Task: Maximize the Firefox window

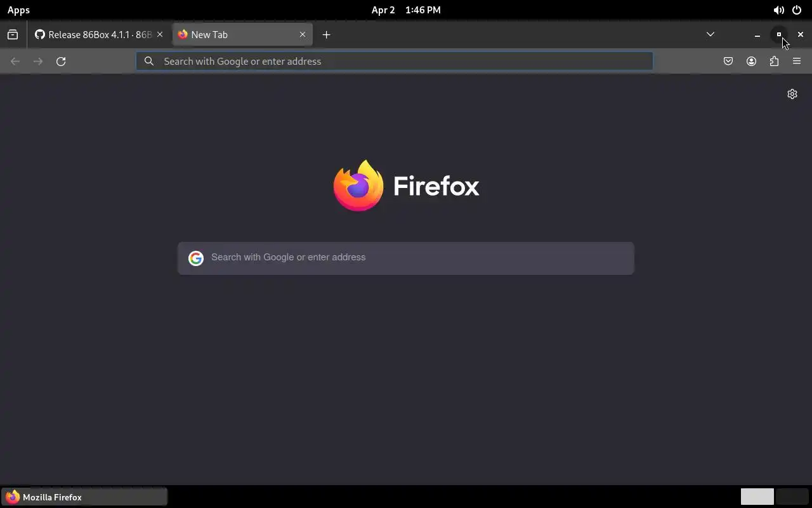Action: 779,35
